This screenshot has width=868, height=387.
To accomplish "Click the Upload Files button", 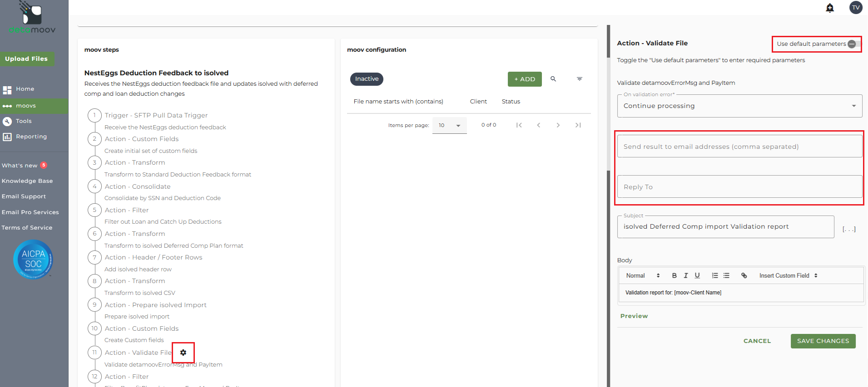I will [27, 59].
